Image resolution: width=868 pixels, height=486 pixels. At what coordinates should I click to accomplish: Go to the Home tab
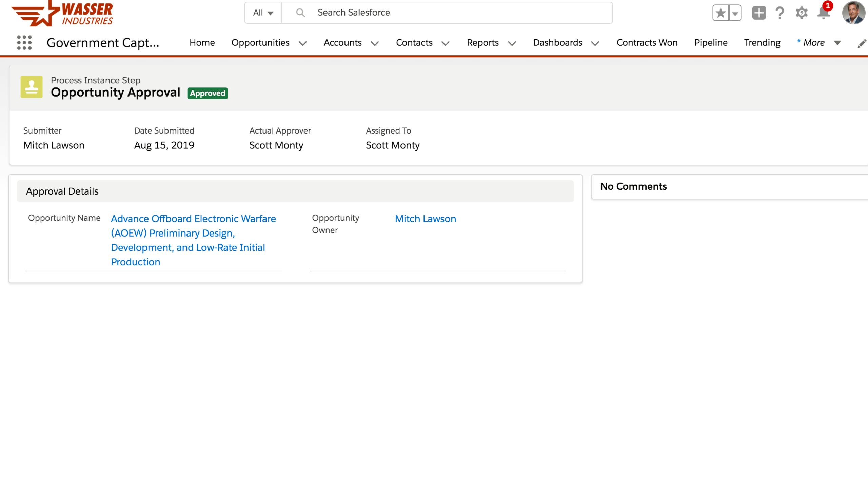[202, 43]
